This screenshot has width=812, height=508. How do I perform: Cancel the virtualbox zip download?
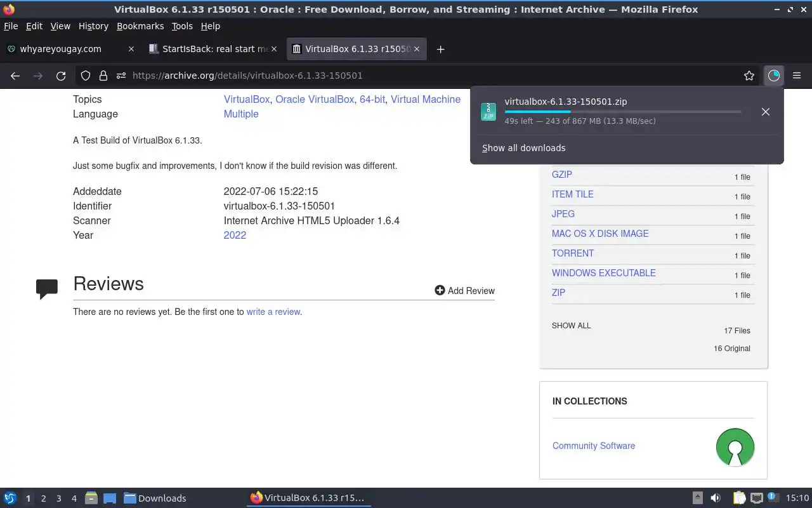click(766, 112)
